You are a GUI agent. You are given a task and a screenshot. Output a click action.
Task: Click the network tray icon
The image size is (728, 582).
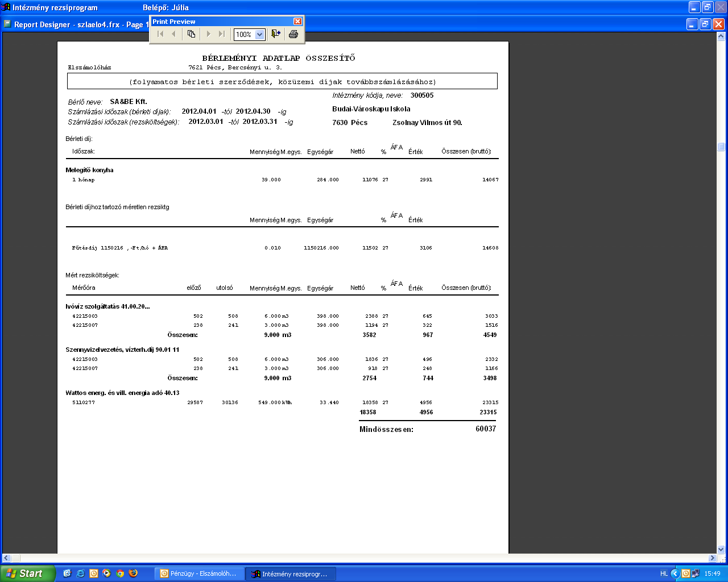pyautogui.click(x=696, y=574)
